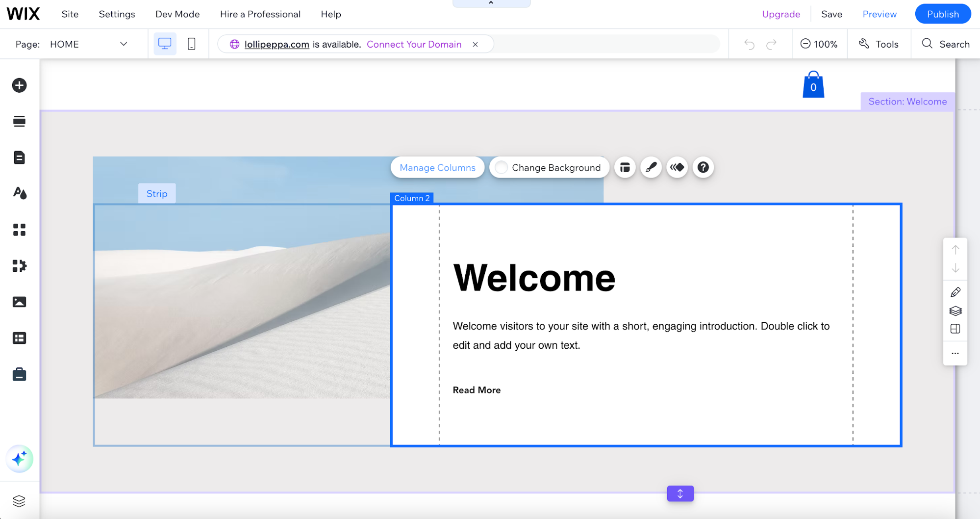
Task: Open the Site Design panel
Action: pyautogui.click(x=19, y=193)
